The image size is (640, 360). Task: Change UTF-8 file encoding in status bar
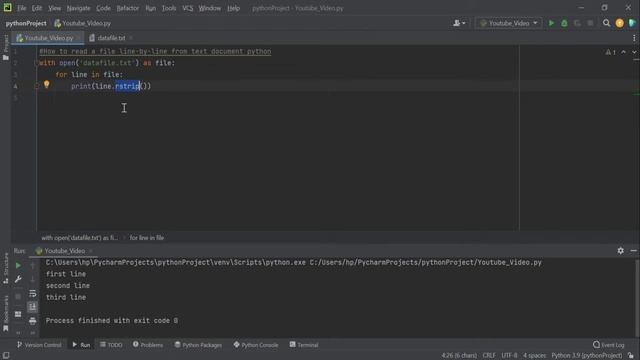pyautogui.click(x=509, y=356)
